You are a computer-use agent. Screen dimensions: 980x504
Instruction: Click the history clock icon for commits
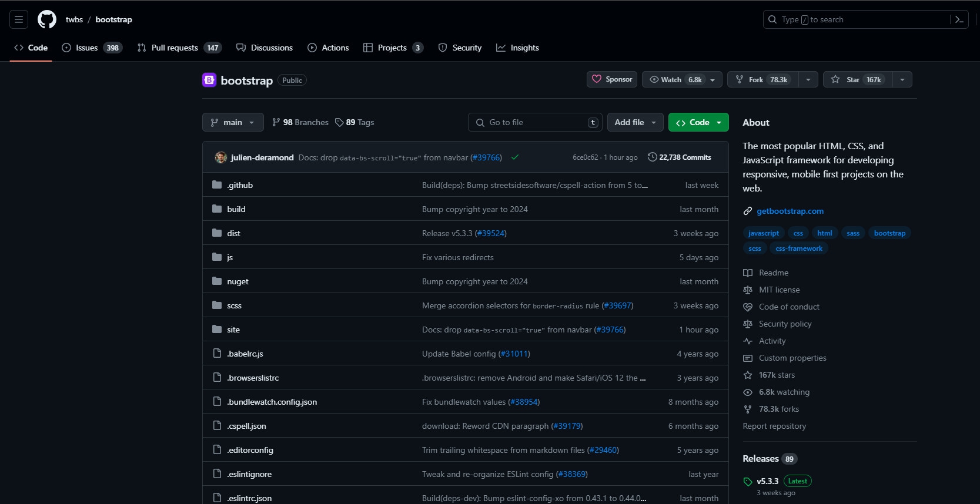652,157
